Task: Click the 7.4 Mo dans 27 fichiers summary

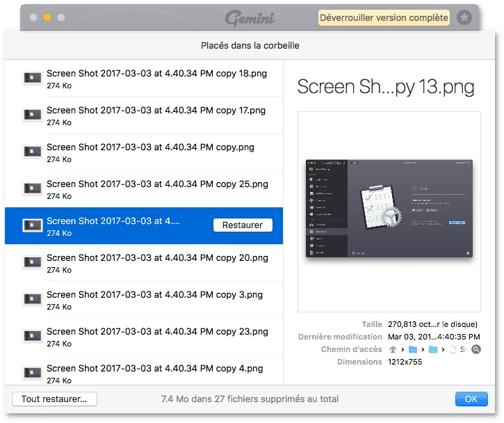Action: point(250,399)
